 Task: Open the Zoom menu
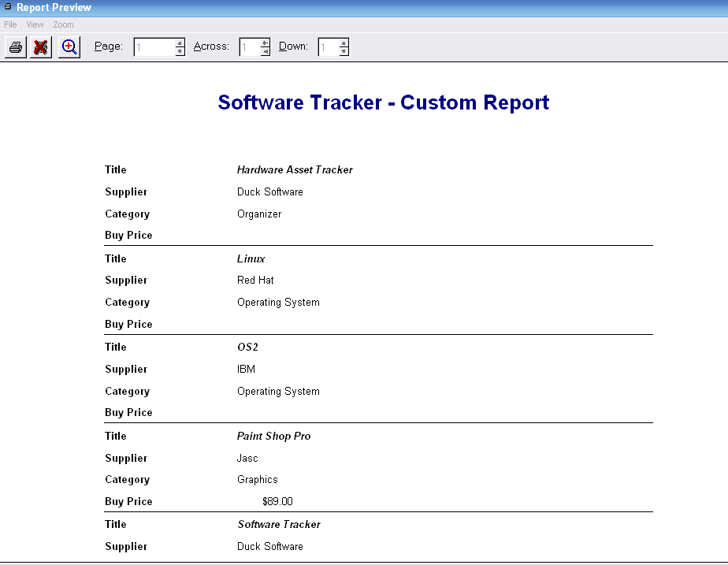pyautogui.click(x=63, y=24)
